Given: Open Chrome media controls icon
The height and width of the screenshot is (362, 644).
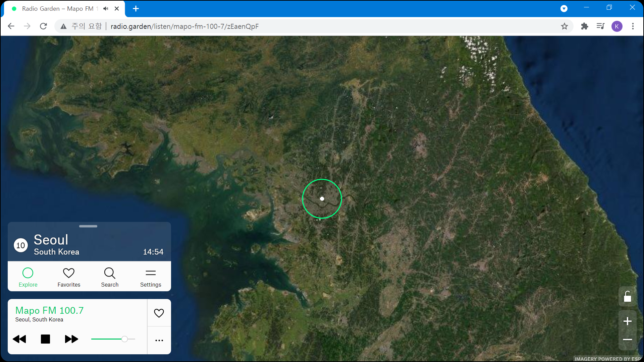Looking at the screenshot, I should [600, 26].
